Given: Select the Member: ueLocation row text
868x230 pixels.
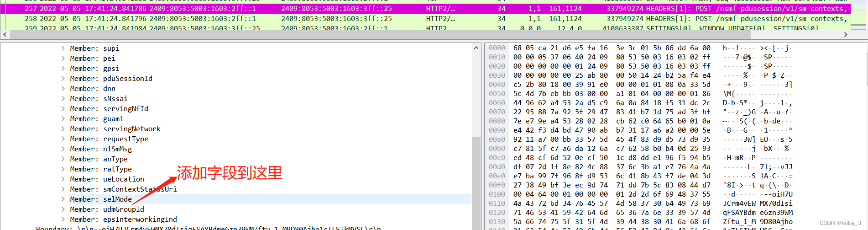Looking at the screenshot, I should click(107, 179).
